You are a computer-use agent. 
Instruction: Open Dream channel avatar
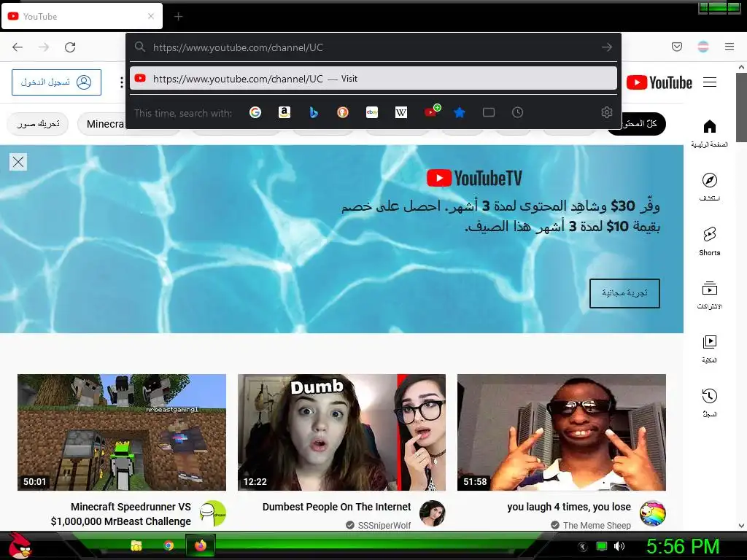pyautogui.click(x=212, y=513)
